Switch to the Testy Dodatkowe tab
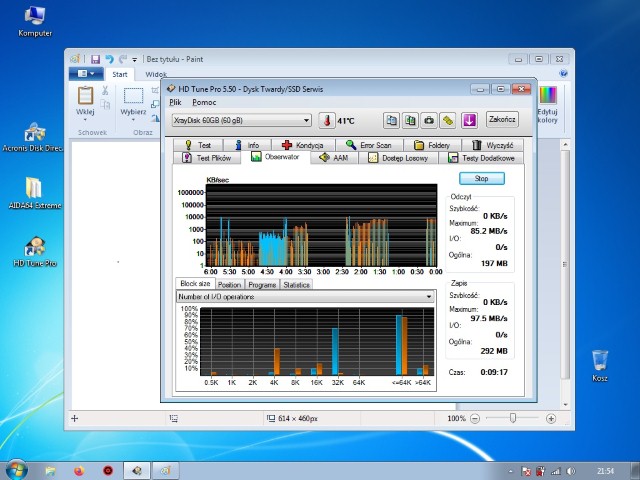 point(481,158)
